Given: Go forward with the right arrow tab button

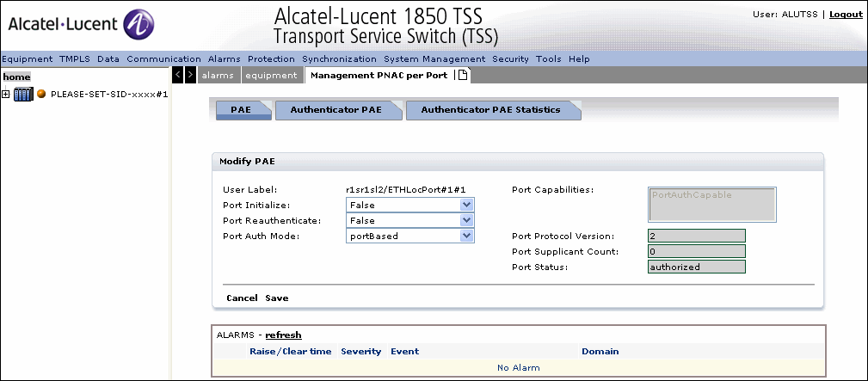Looking at the screenshot, I should tap(190, 75).
